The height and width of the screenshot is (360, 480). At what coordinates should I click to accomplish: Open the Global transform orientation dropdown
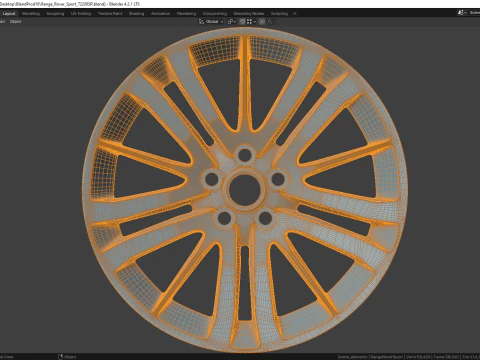[x=211, y=22]
